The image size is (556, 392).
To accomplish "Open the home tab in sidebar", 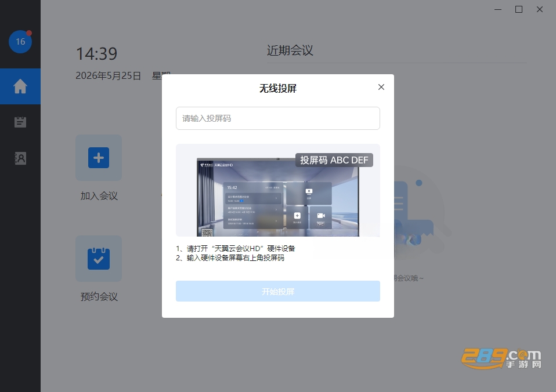I will click(x=20, y=86).
